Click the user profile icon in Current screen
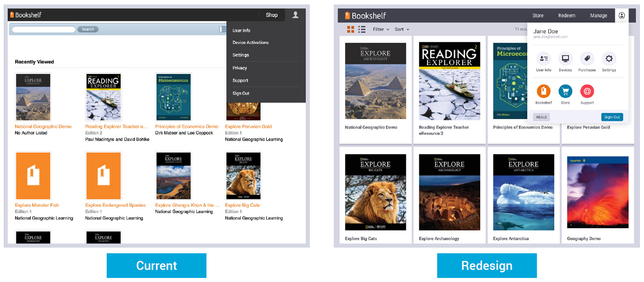644x282 pixels. click(295, 15)
